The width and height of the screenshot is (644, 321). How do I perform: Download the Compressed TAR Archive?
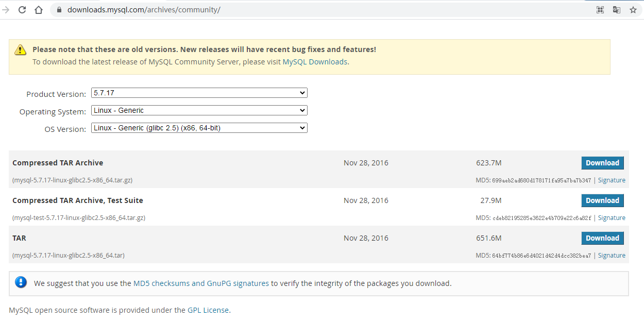(602, 163)
